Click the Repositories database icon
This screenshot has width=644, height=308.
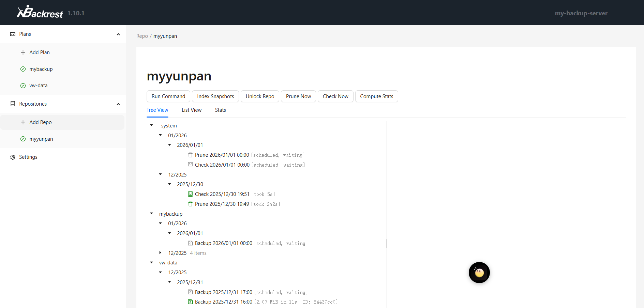click(x=13, y=104)
